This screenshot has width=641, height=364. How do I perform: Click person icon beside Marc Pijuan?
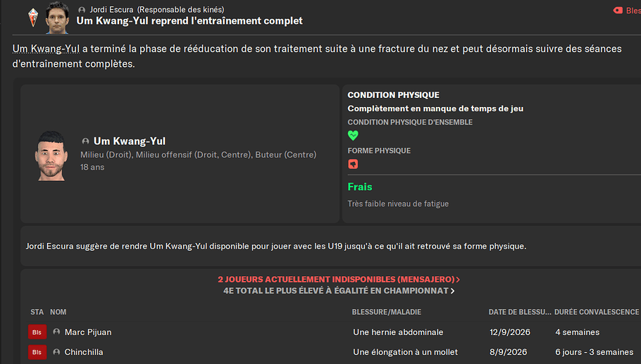click(56, 332)
